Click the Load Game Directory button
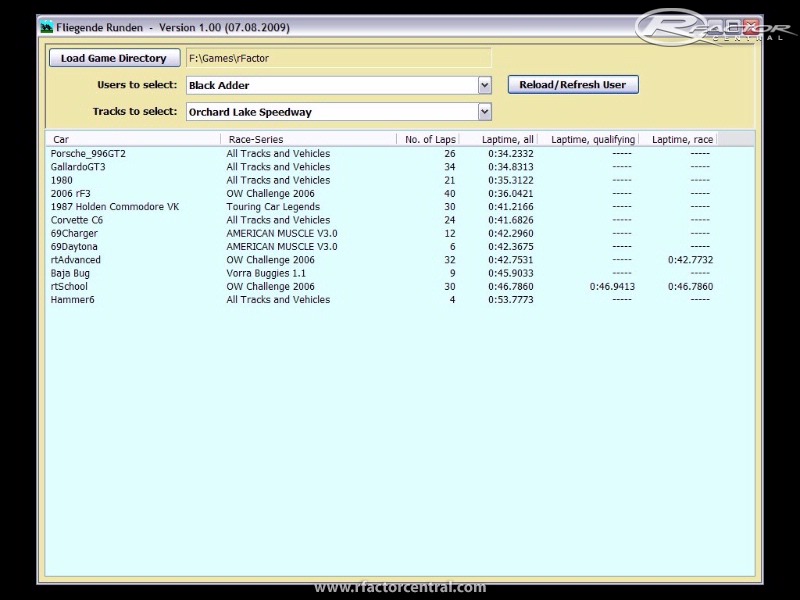 (x=114, y=58)
